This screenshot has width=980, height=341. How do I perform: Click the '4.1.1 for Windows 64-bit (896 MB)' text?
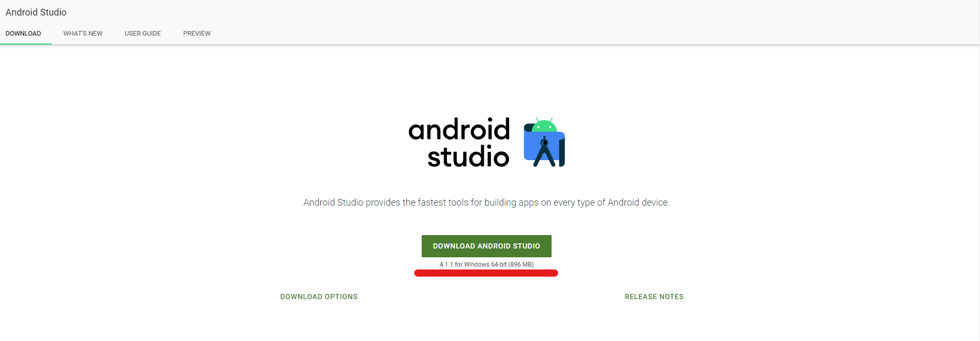(486, 265)
